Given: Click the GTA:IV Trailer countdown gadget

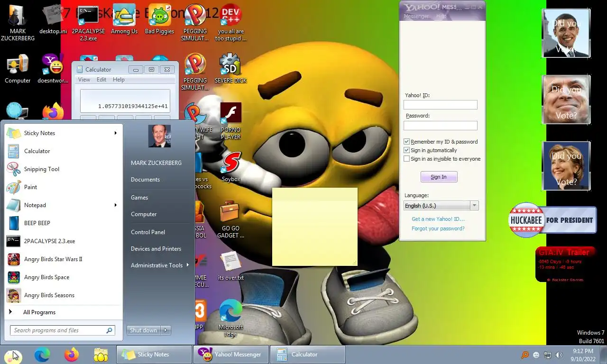Looking at the screenshot, I should coord(564,264).
